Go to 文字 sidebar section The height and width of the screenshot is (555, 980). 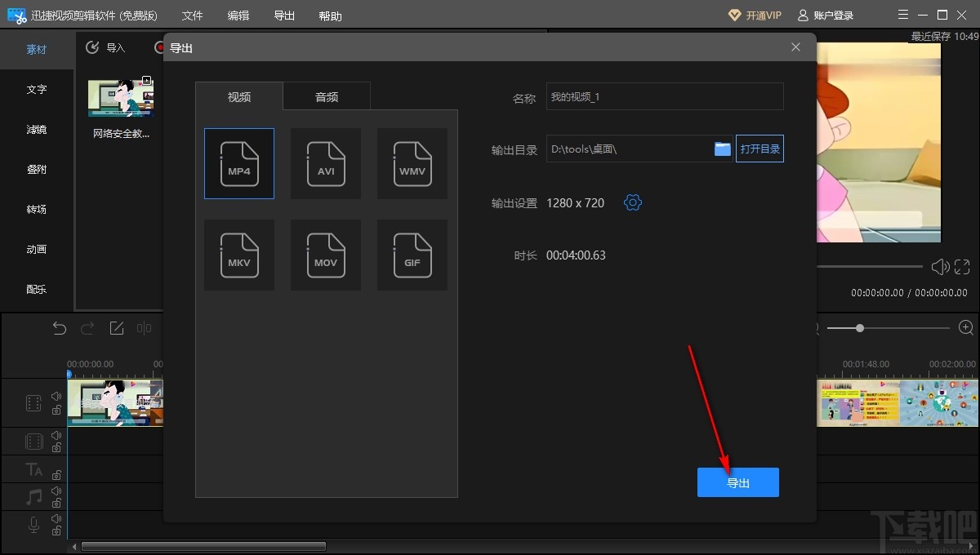point(37,90)
